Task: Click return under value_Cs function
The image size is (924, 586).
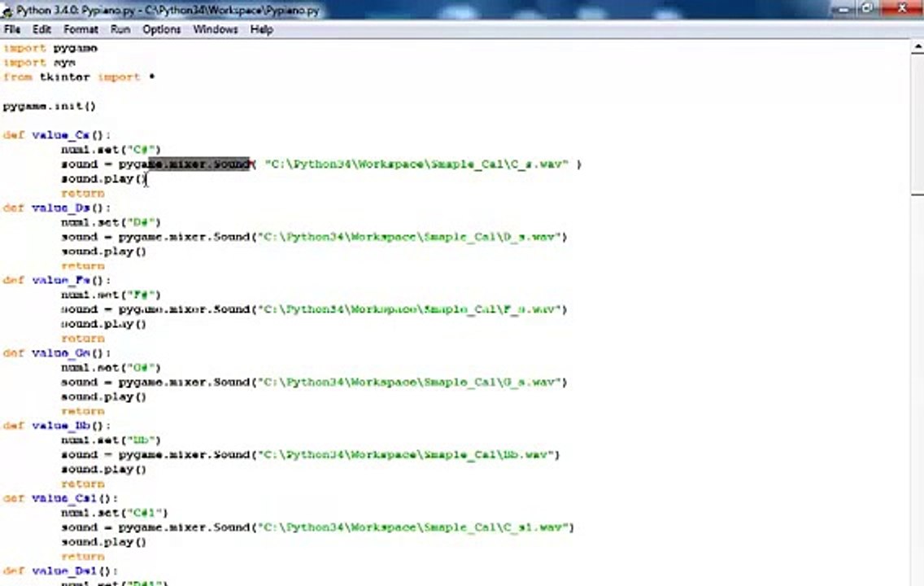Action: [82, 194]
